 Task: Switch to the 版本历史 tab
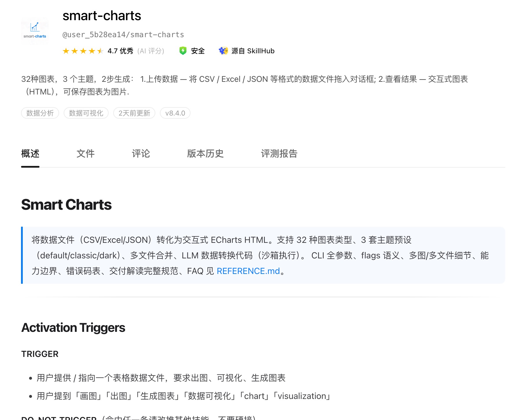pos(205,154)
